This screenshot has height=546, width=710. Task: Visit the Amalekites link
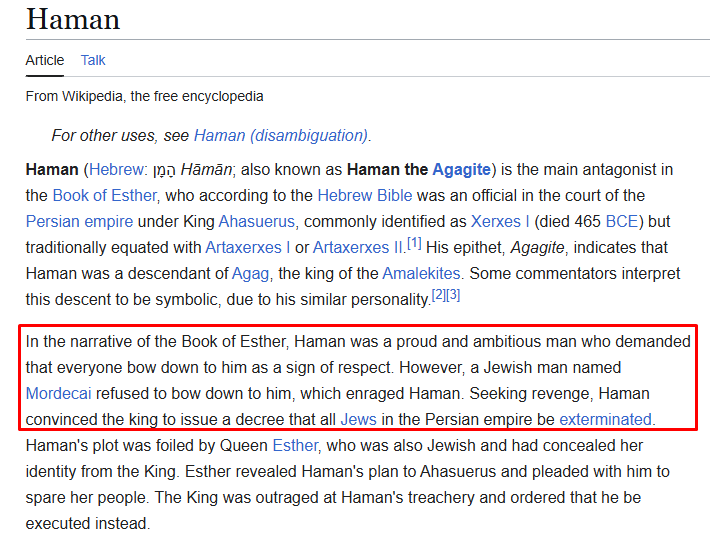(421, 273)
